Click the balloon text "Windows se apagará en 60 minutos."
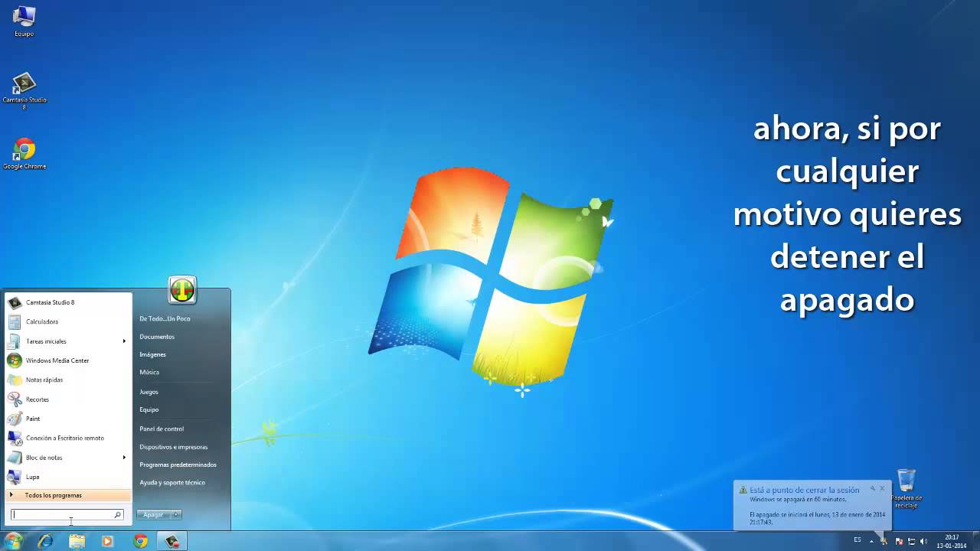This screenshot has width=980, height=551. [x=799, y=500]
